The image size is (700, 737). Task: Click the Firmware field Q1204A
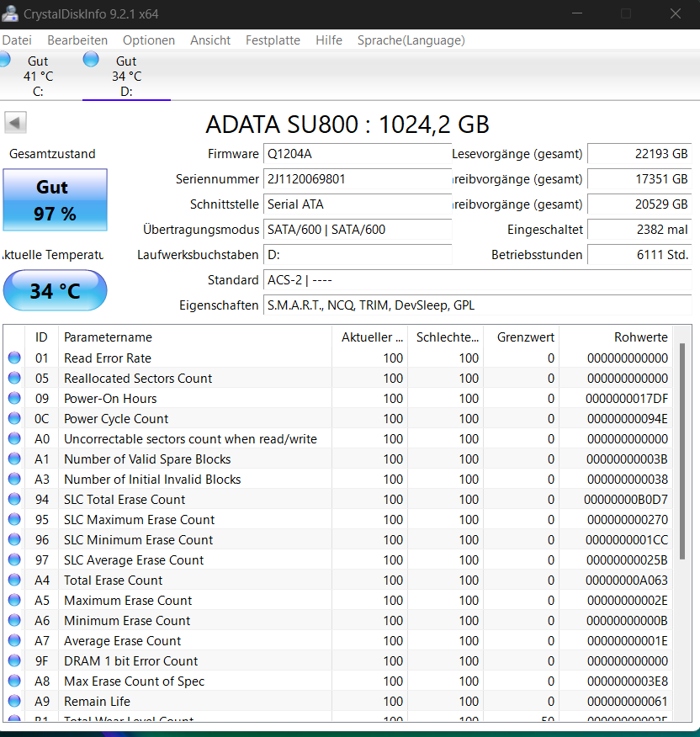[x=358, y=154]
